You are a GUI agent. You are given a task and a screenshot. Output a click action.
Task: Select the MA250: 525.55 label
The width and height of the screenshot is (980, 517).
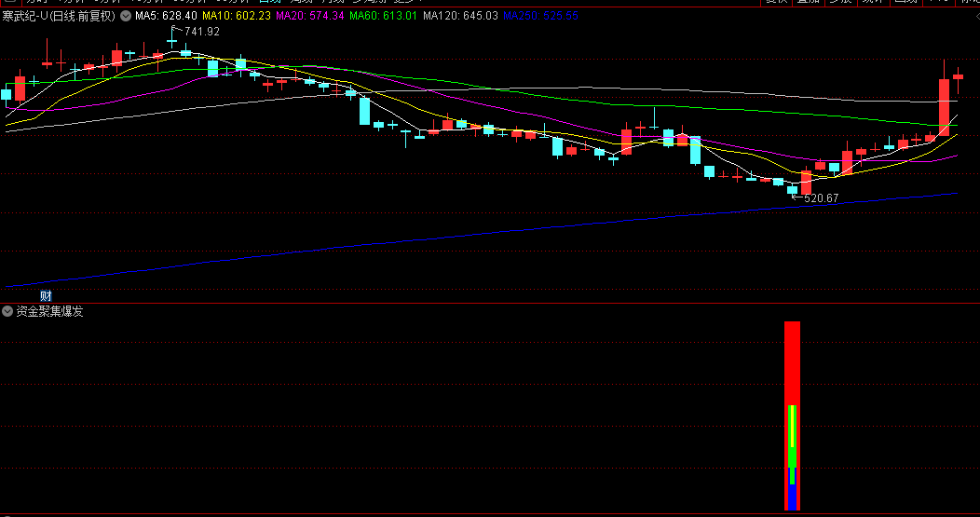(x=540, y=16)
